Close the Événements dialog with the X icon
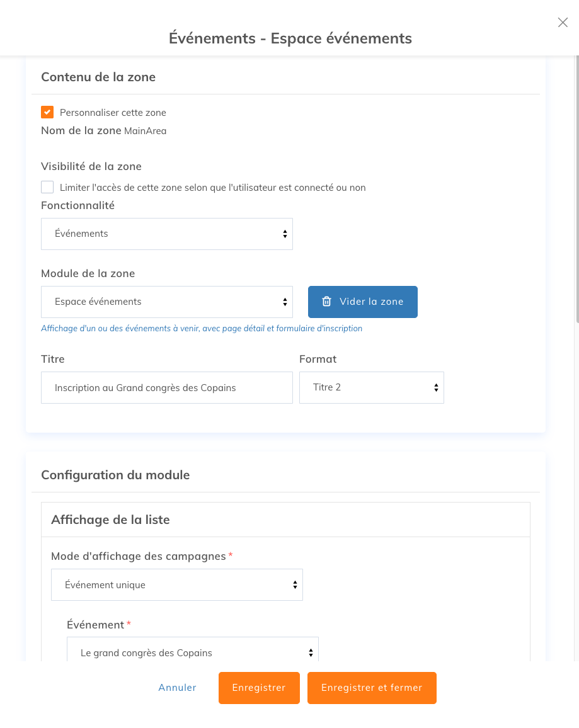 [x=563, y=22]
